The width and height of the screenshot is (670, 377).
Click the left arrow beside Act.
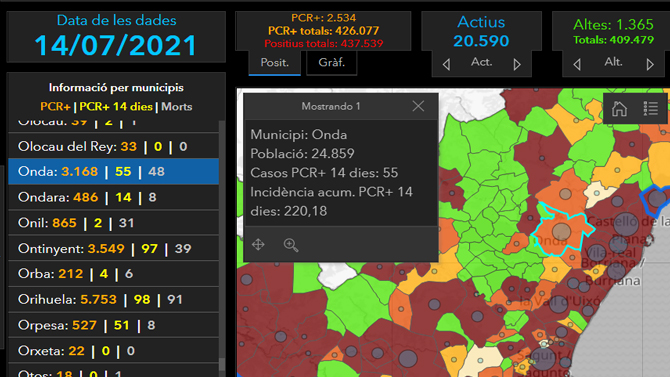click(x=446, y=65)
